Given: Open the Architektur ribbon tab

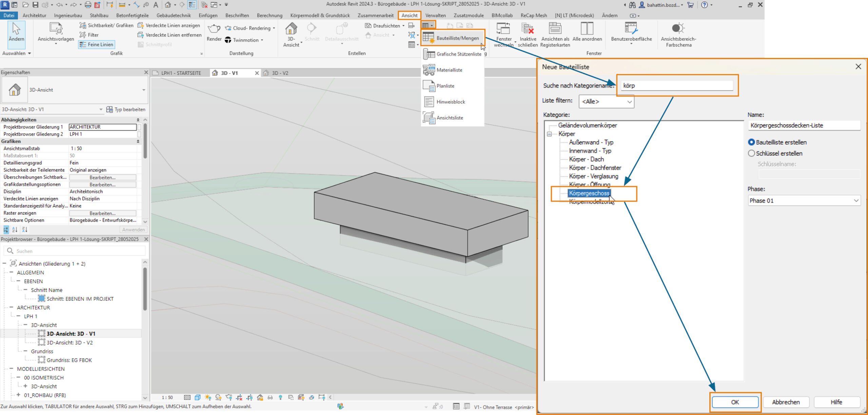Looking at the screenshot, I should point(34,15).
